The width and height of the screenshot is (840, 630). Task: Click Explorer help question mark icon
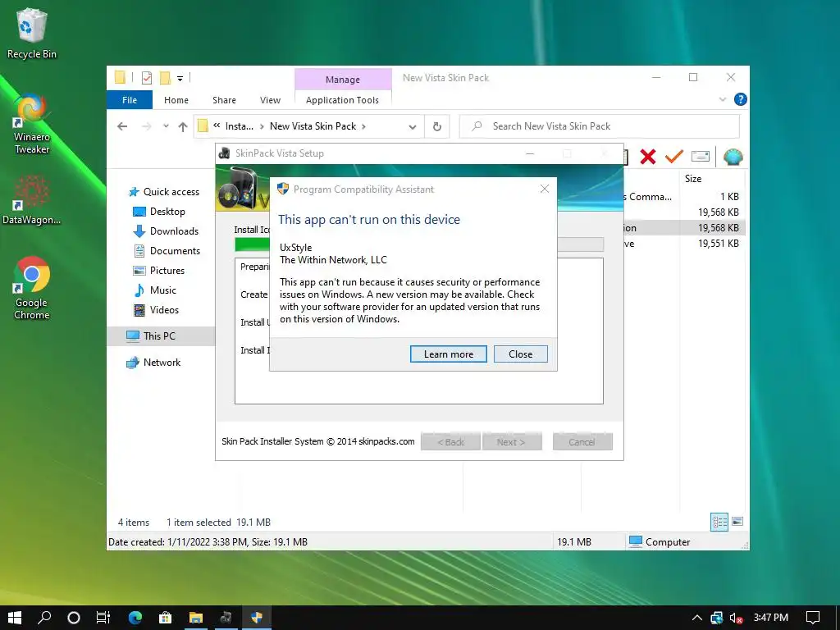pos(741,99)
